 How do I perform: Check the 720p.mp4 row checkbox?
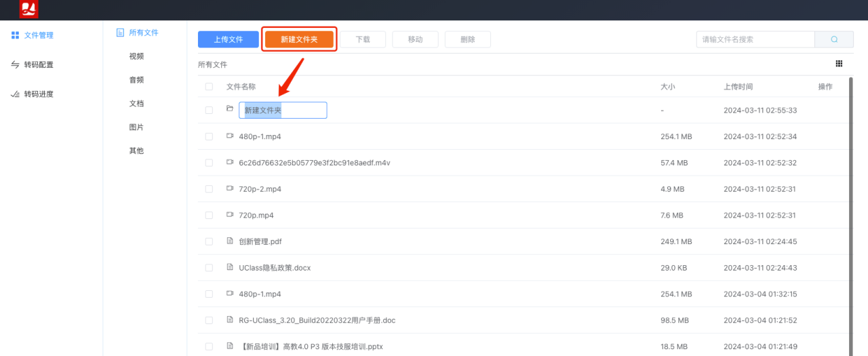[209, 215]
